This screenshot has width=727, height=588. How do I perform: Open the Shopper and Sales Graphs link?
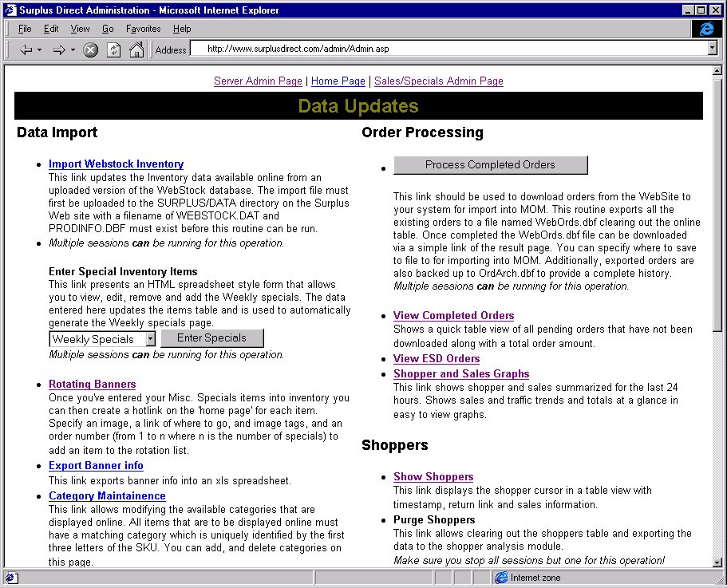[x=461, y=374]
